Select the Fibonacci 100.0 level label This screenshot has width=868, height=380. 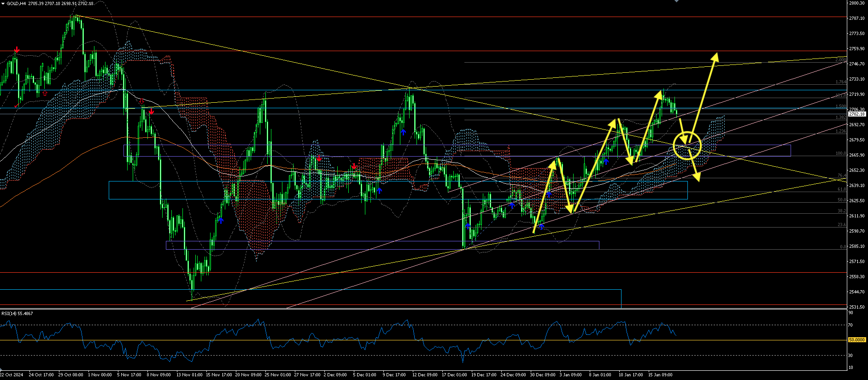(x=841, y=154)
